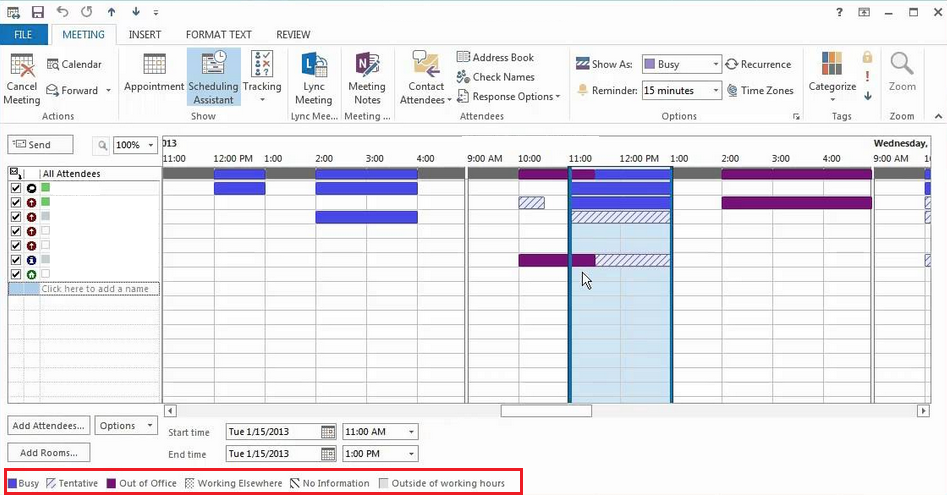947x495 pixels.
Task: Open the FORMAT TEXT tab
Action: 219,34
